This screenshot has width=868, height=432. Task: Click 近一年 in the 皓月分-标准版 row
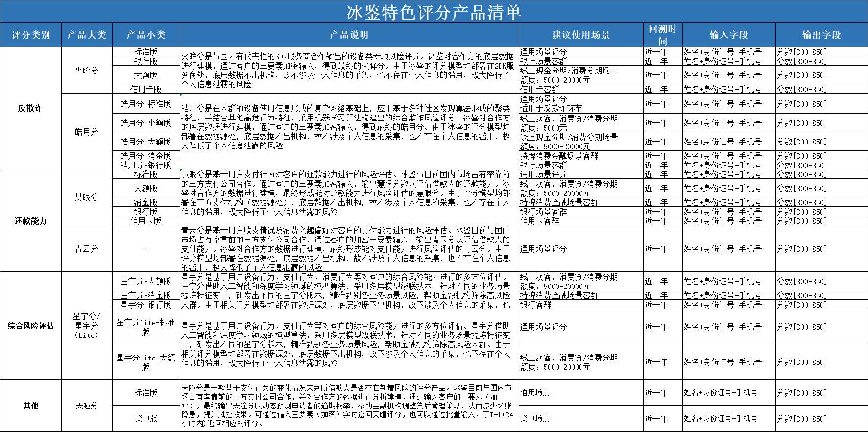point(663,104)
